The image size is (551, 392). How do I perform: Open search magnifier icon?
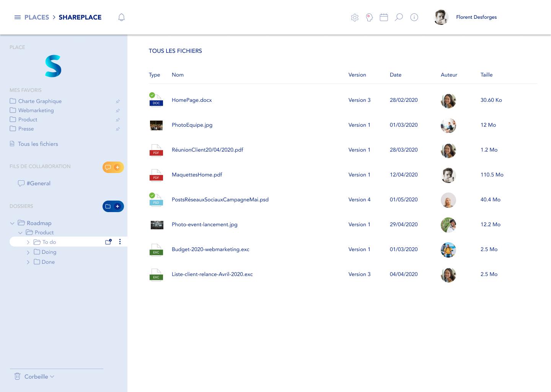coord(399,17)
